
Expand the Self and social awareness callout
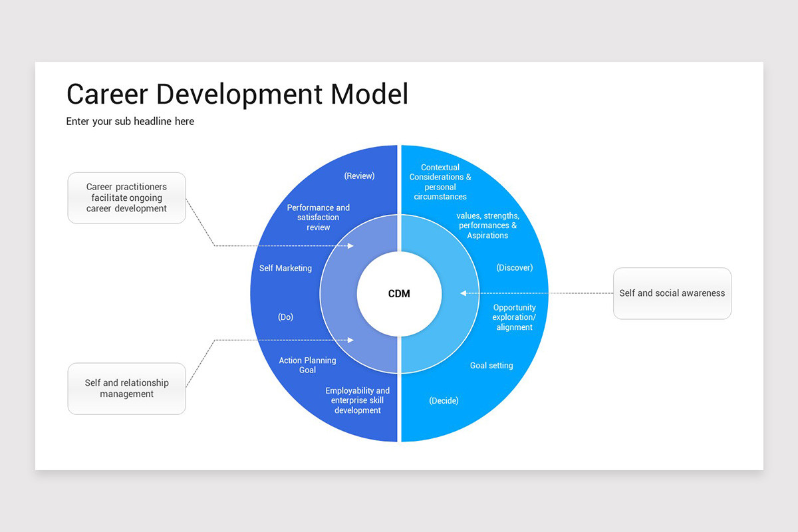[672, 293]
